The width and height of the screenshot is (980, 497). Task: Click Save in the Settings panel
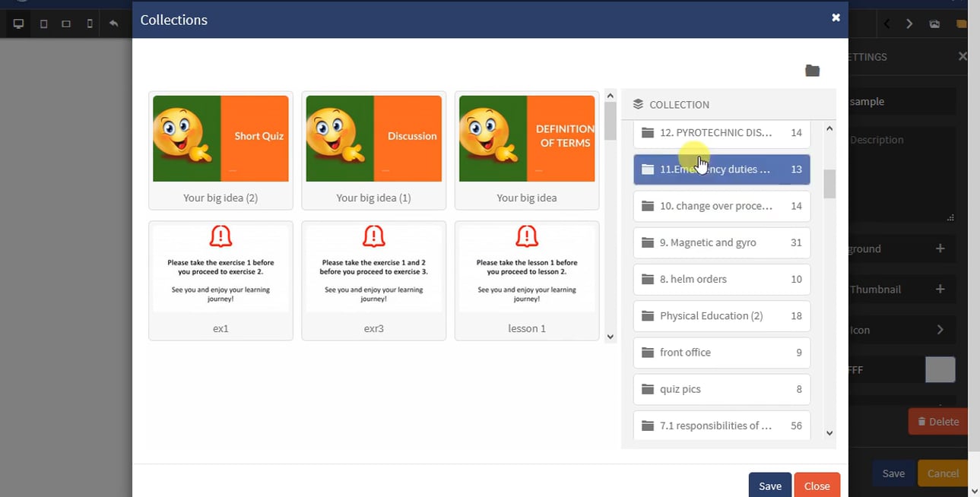(x=893, y=473)
